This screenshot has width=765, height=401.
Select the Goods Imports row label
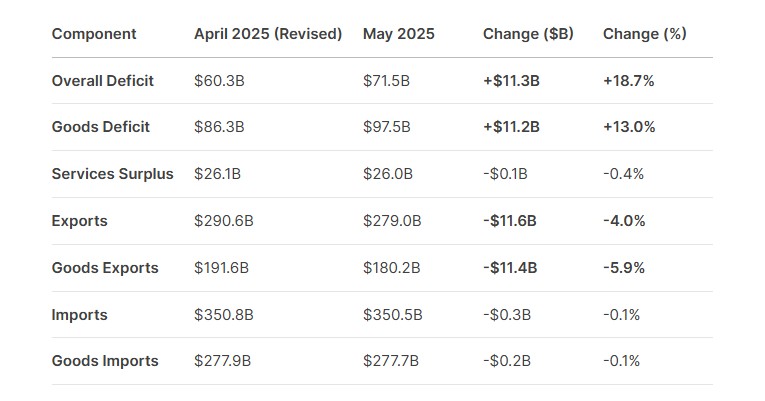point(105,361)
